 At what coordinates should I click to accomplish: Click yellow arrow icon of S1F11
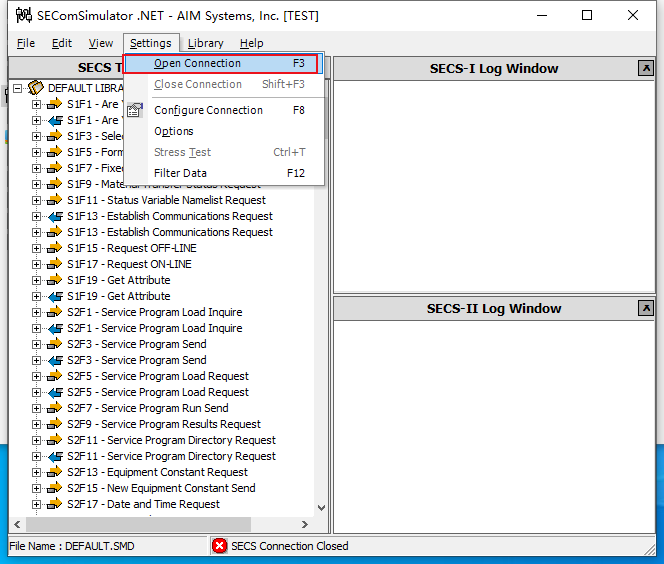pos(55,200)
